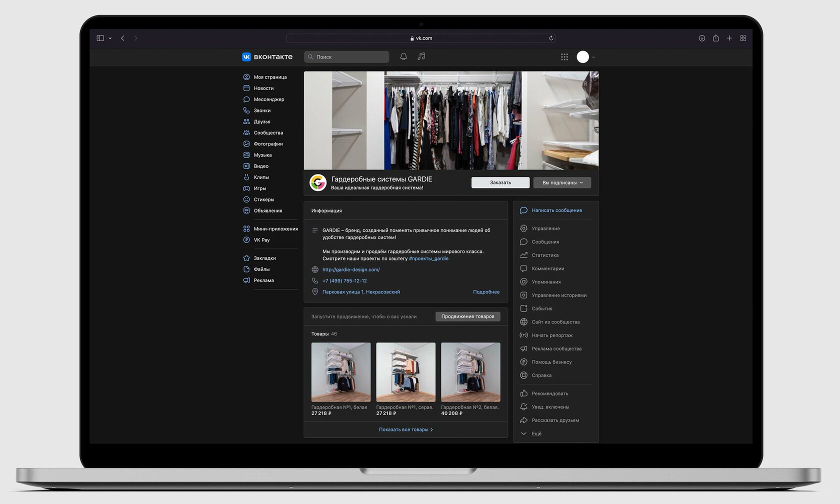Show the Safari tab overview

point(743,38)
